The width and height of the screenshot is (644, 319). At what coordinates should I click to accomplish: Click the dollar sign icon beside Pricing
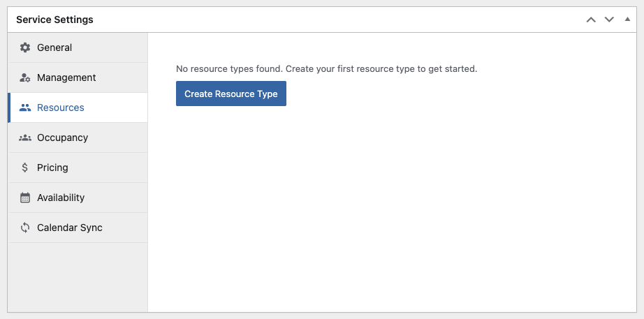25,168
